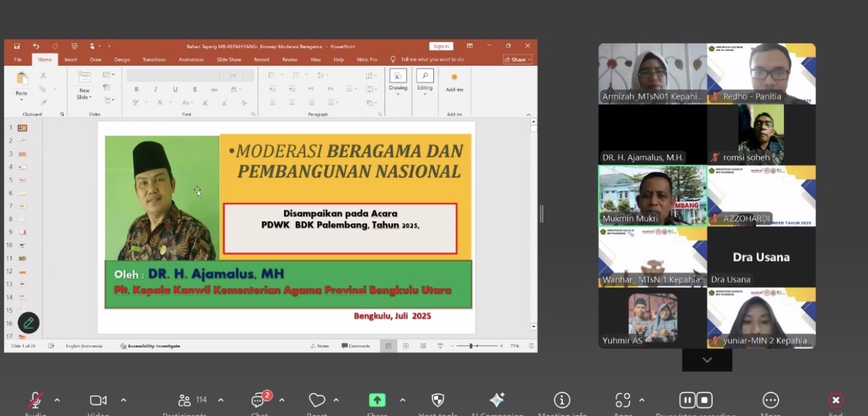This screenshot has width=868, height=416.
Task: Collapse the participant video gallery
Action: pos(706,359)
